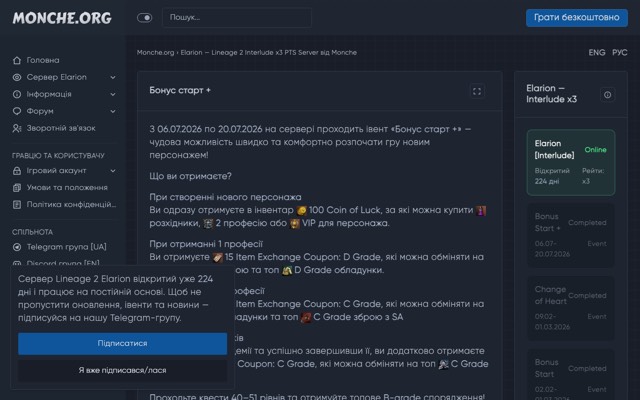
Task: Click the MONCHE.ORG logo
Action: click(x=62, y=18)
